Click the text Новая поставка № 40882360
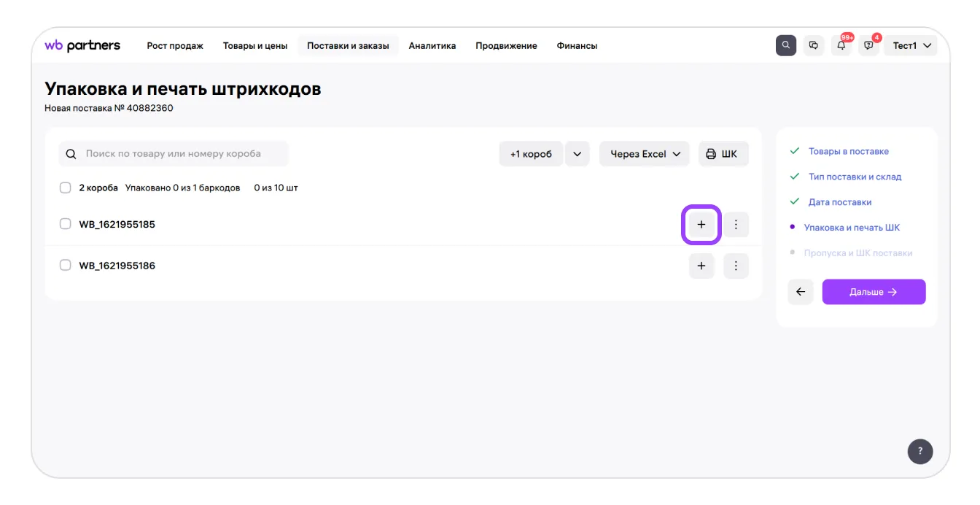This screenshot has height=505, width=980. click(x=109, y=108)
